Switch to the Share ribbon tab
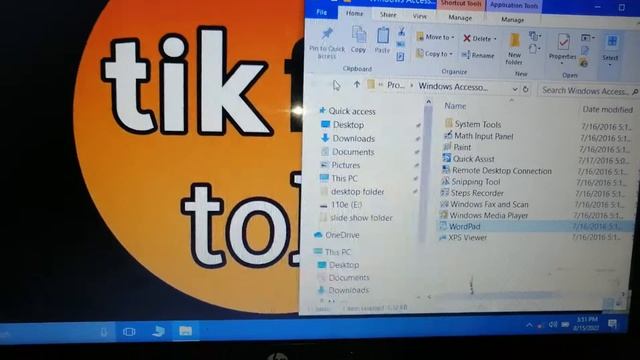 [x=388, y=15]
